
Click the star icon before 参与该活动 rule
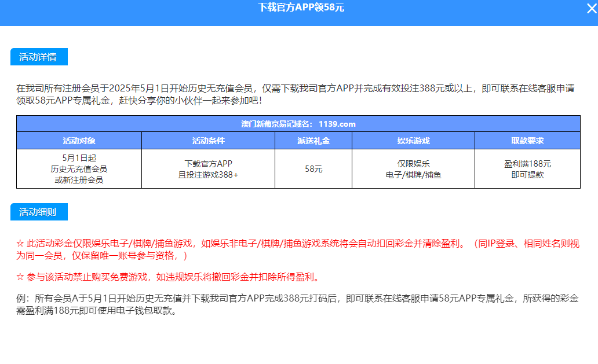point(20,277)
